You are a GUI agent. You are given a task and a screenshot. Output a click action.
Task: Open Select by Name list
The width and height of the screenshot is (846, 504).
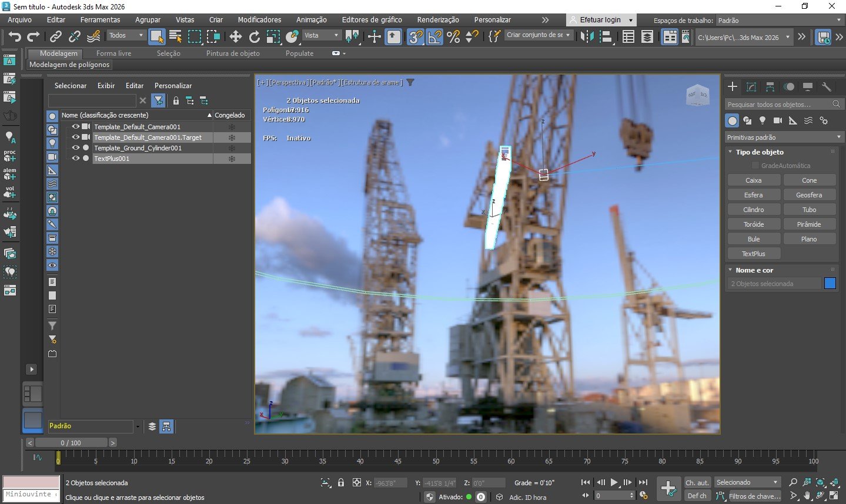pos(175,36)
